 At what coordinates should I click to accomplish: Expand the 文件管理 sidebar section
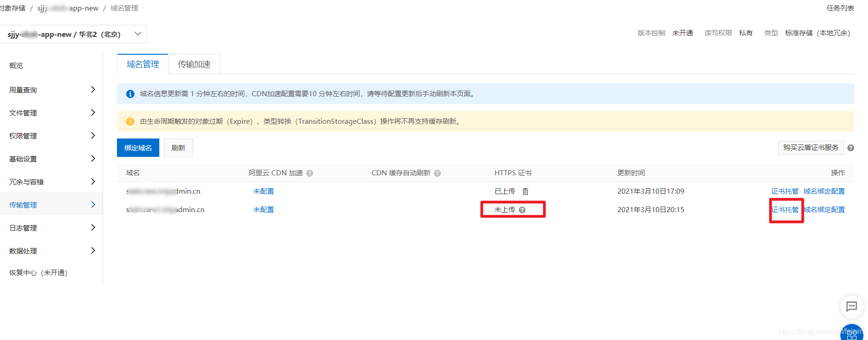coord(51,113)
